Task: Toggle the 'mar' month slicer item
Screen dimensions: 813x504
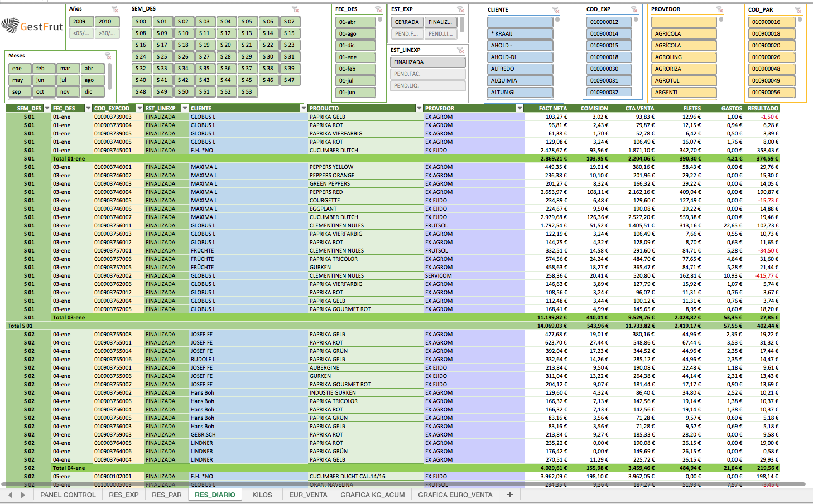Action: (65, 69)
